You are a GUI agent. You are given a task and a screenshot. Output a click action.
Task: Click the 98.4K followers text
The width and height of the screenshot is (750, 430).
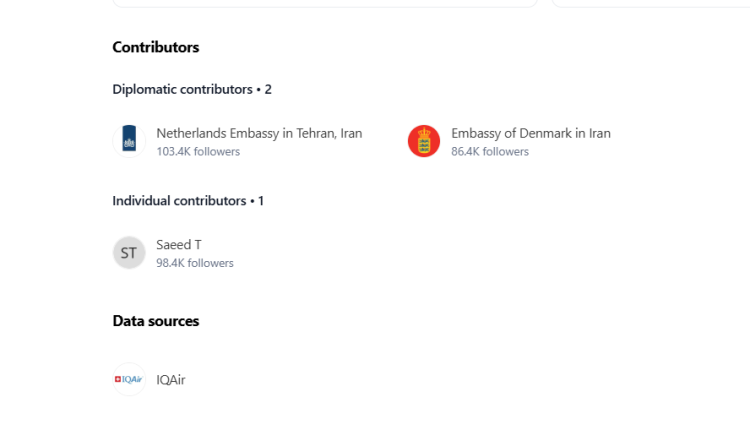195,263
